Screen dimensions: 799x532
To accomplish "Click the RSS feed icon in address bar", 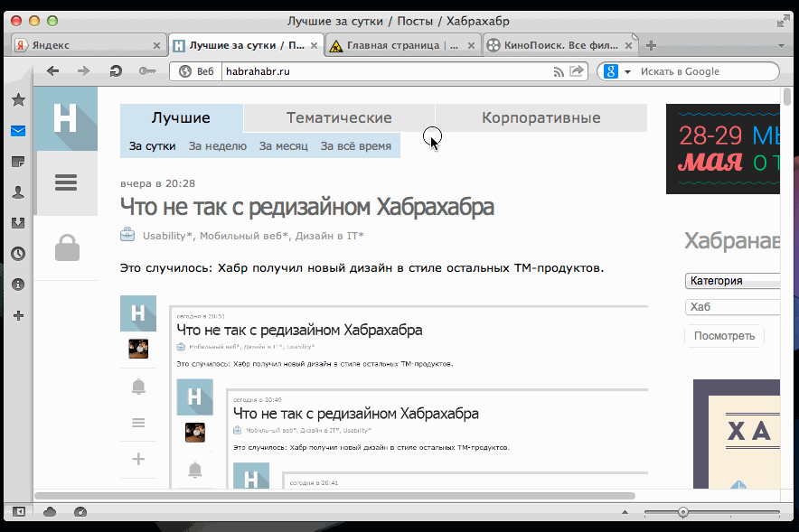I will 559,71.
